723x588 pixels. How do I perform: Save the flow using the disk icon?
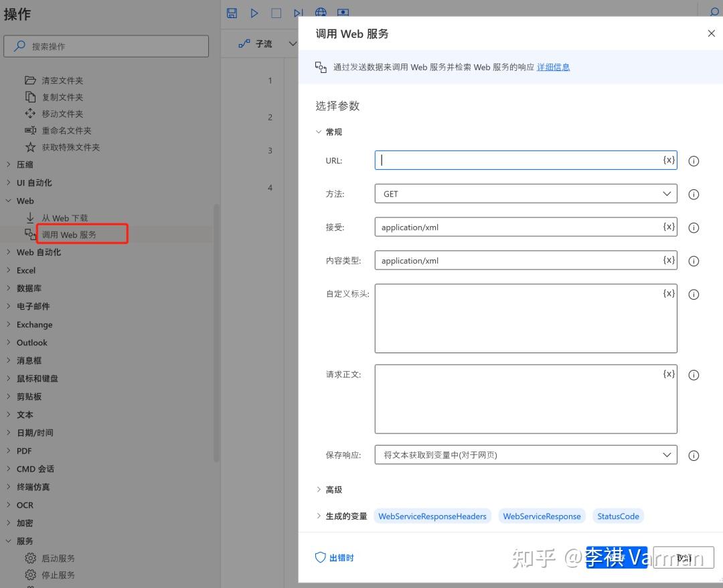pyautogui.click(x=232, y=13)
